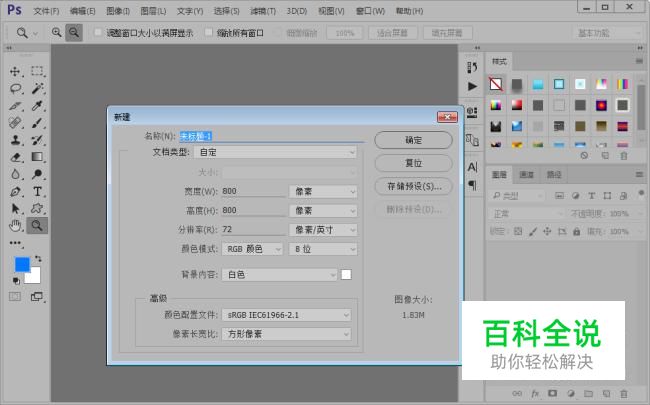Select the Pen tool

click(x=15, y=192)
